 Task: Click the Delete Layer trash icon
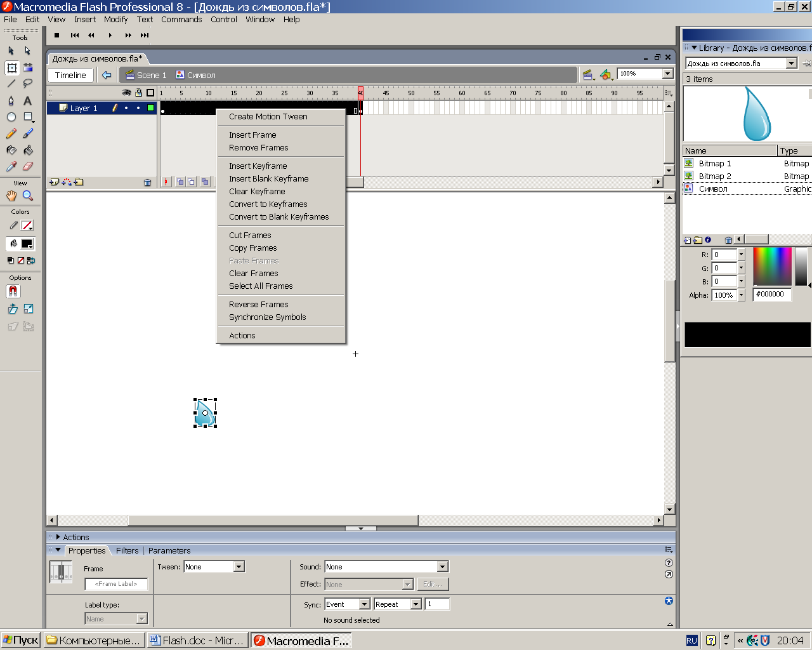[x=147, y=182]
